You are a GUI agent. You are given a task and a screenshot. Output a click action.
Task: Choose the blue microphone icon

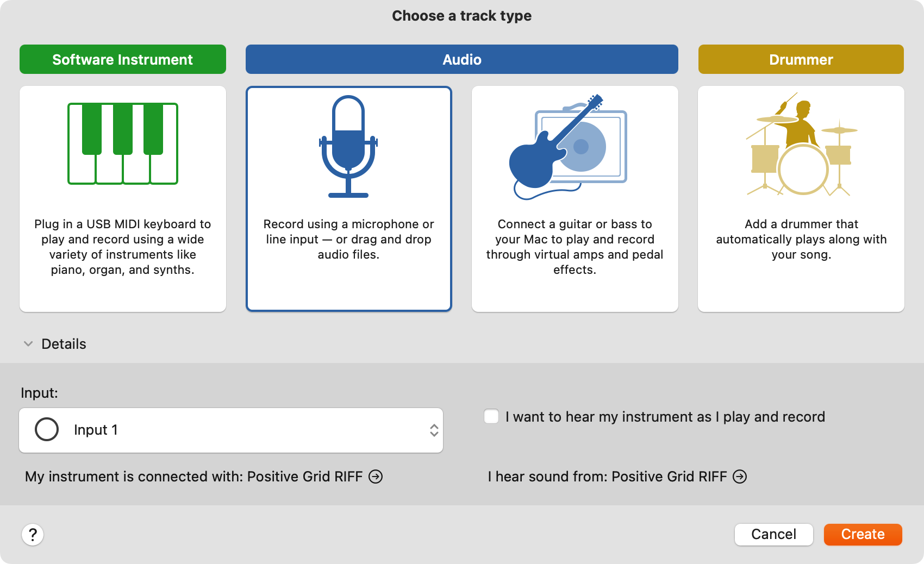348,147
